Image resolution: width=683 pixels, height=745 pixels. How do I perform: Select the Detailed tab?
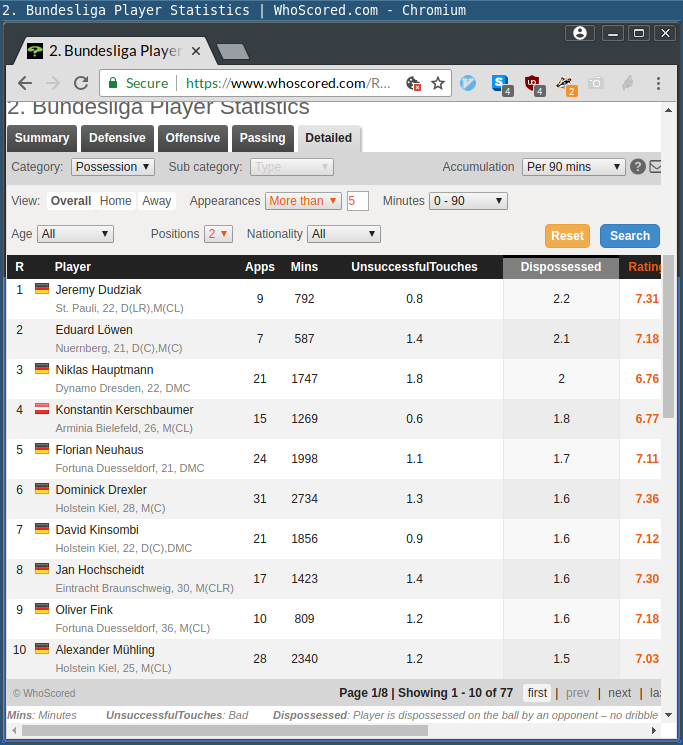coord(329,138)
